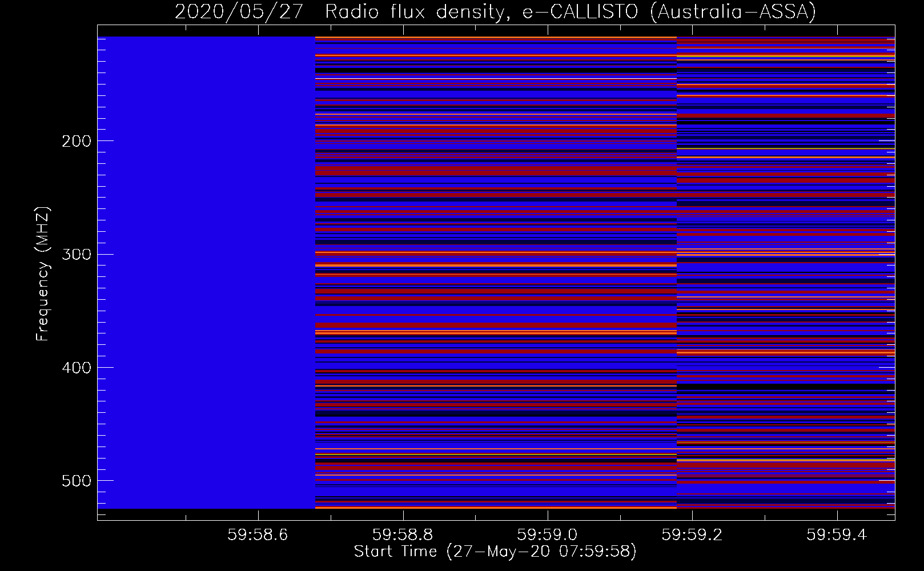Screen dimensions: 924x571
Task: Click the "59:59.2" time tick label
Action: (x=692, y=534)
